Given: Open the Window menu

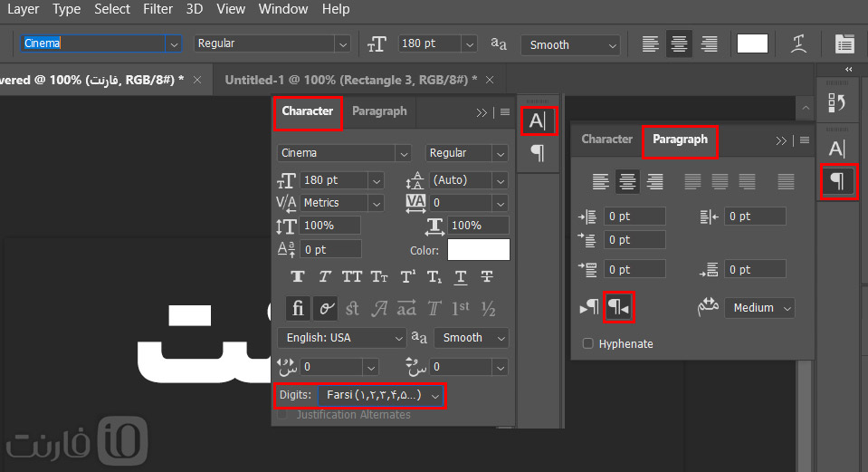Looking at the screenshot, I should click(x=283, y=9).
